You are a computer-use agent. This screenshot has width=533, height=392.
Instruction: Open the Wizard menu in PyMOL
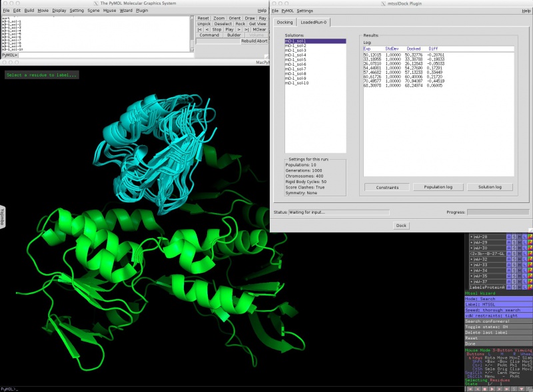(x=126, y=11)
